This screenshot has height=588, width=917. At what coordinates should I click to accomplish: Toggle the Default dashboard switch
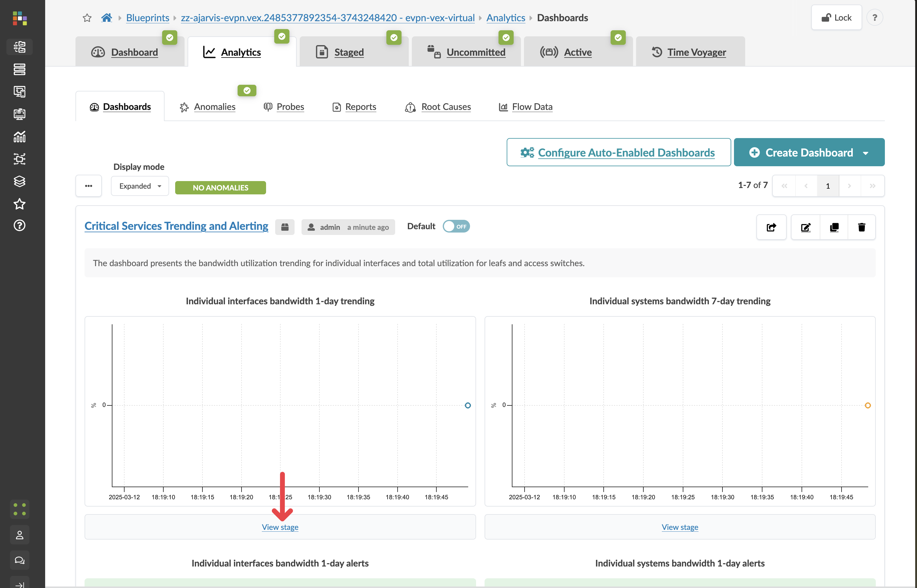(456, 226)
